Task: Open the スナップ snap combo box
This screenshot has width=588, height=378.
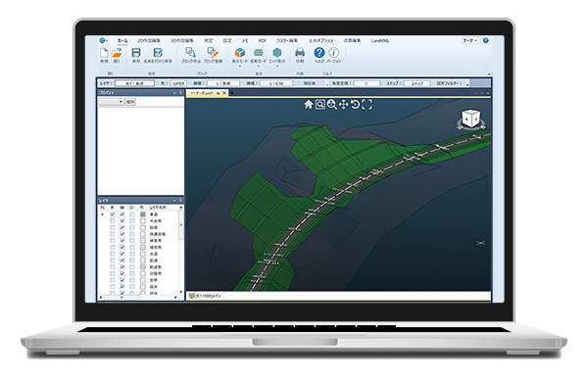Action: pyautogui.click(x=416, y=83)
